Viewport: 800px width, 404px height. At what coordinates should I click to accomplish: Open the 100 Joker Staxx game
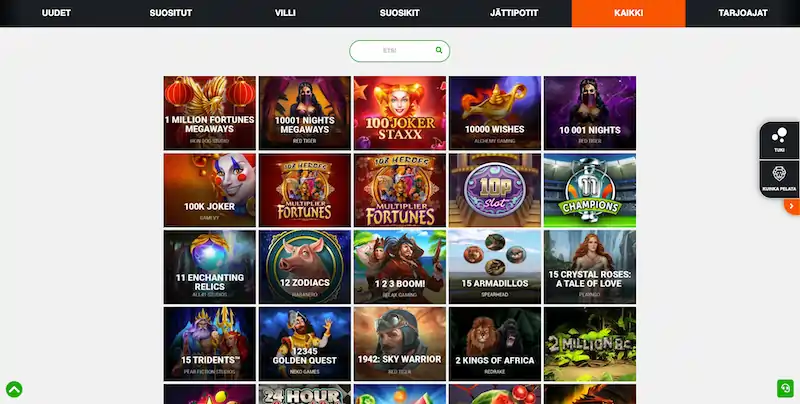[x=399, y=113]
